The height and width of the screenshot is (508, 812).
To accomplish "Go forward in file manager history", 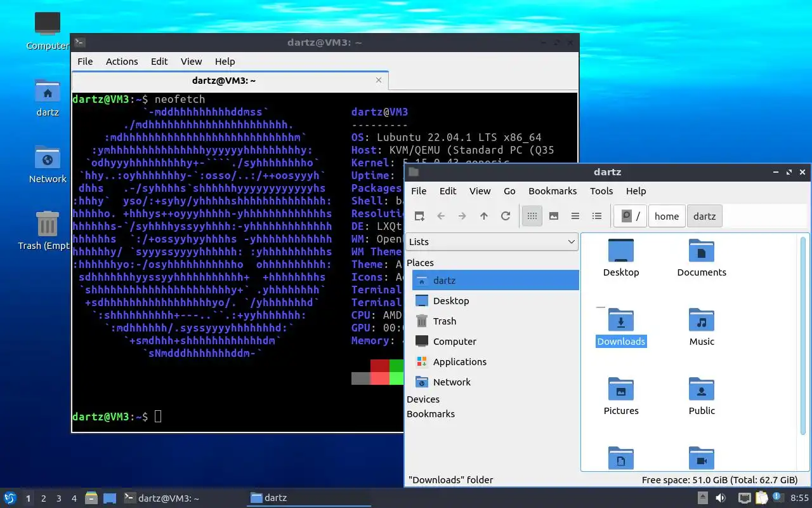I will pos(462,216).
